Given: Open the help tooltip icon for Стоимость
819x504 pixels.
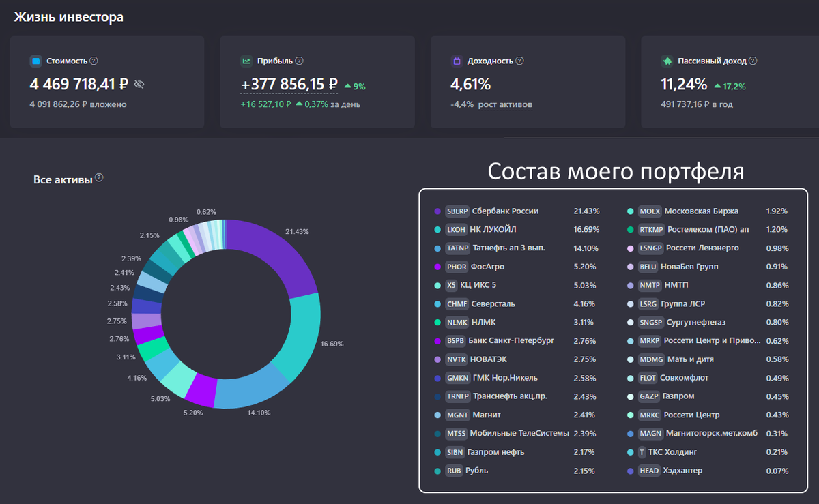Looking at the screenshot, I should tap(94, 61).
